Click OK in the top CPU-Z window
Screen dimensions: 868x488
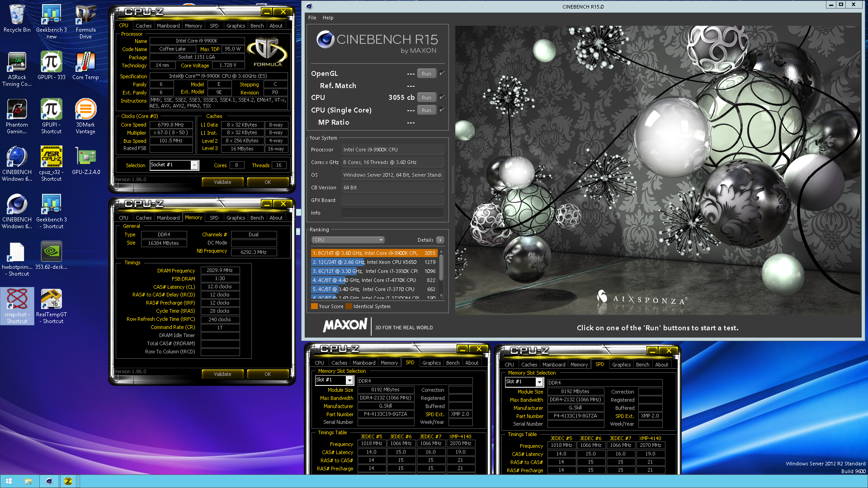click(x=268, y=182)
